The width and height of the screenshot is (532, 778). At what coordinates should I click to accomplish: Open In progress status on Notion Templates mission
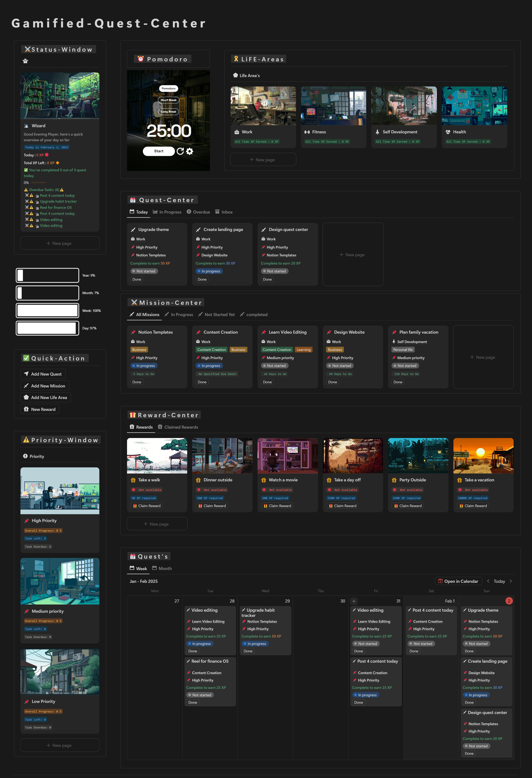(144, 366)
